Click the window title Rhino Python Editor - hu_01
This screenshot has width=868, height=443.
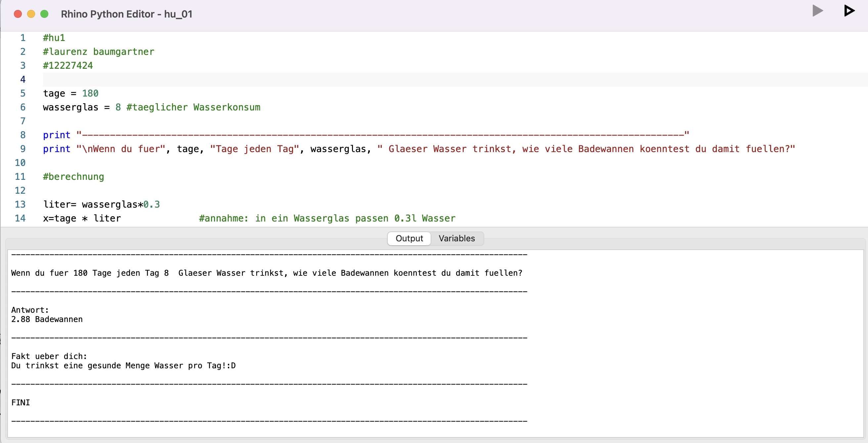click(x=126, y=14)
